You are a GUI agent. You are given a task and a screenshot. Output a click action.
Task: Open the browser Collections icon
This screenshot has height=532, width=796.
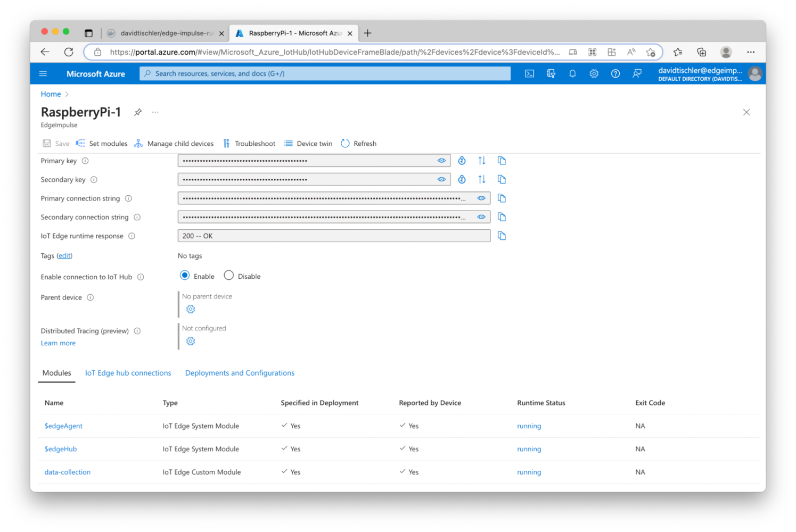point(701,52)
